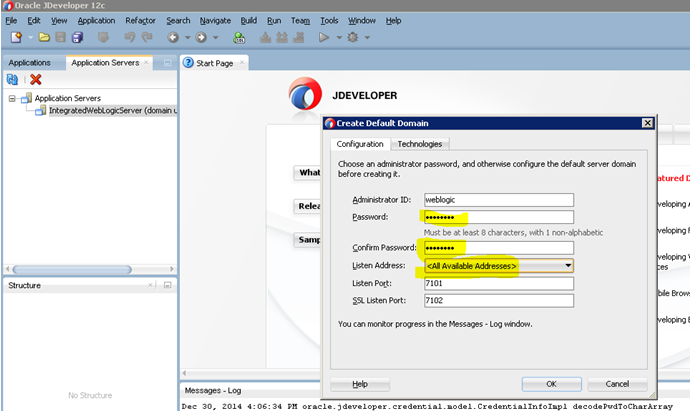Click the Cancel build toolbar icon

coord(298,38)
